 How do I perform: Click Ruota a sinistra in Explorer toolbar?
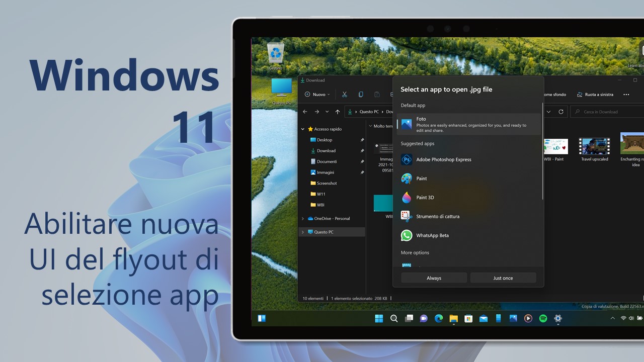(594, 95)
